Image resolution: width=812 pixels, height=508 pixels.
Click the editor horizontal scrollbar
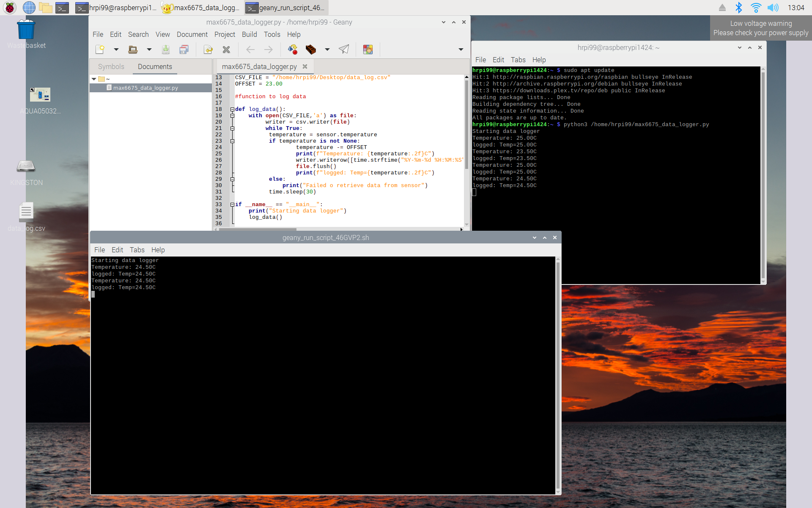coord(257,229)
